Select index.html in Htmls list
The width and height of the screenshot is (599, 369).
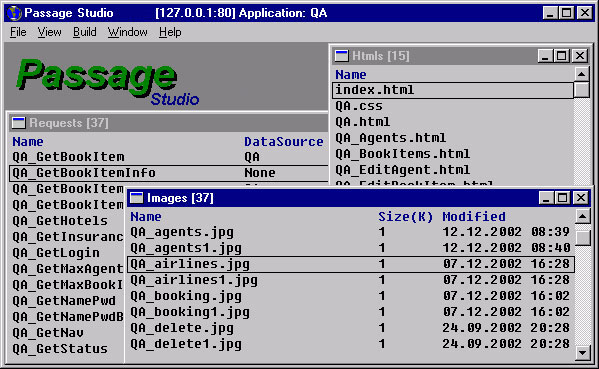tap(453, 90)
